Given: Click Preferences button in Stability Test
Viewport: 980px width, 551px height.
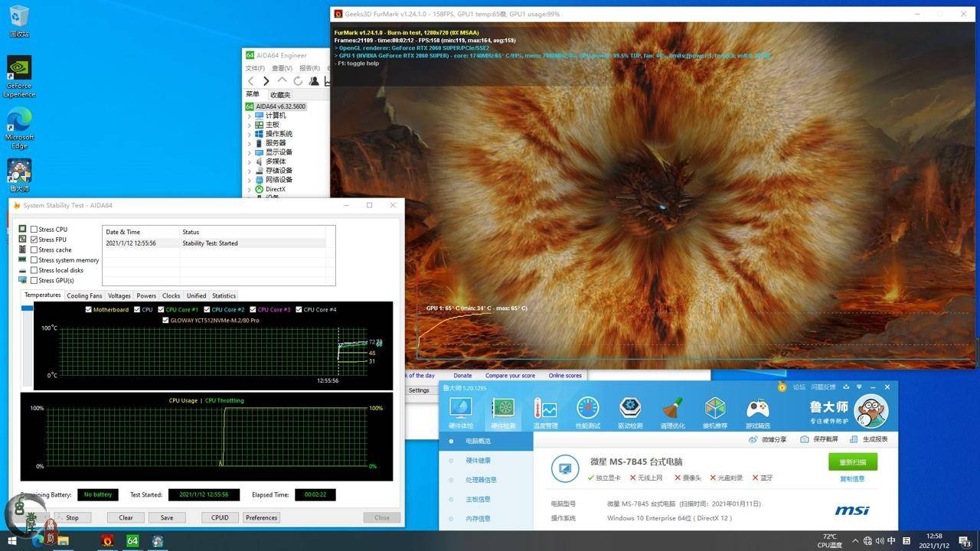Looking at the screenshot, I should [x=261, y=517].
